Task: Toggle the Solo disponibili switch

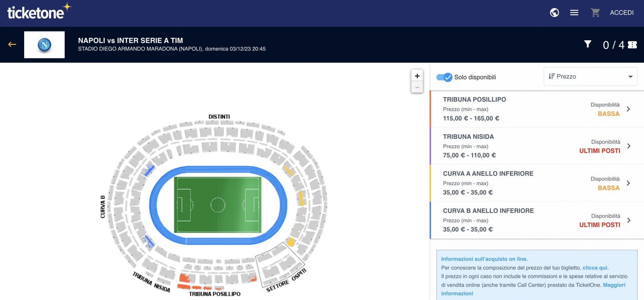Action: click(444, 77)
